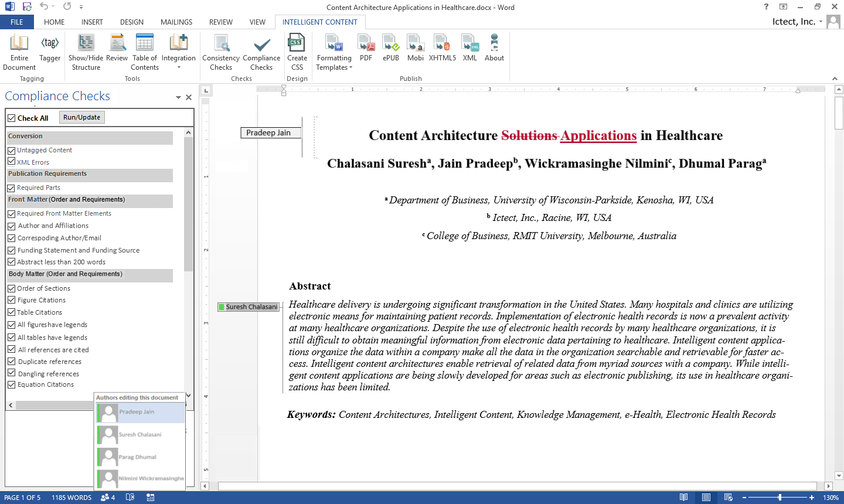844x504 pixels.
Task: Open the About information
Action: coord(494,48)
